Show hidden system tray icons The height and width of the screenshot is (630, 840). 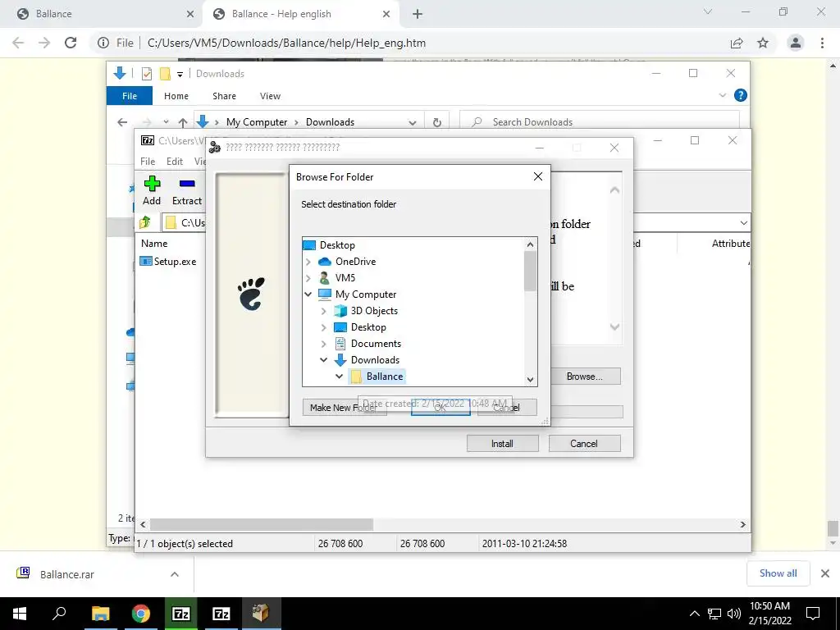click(x=694, y=614)
